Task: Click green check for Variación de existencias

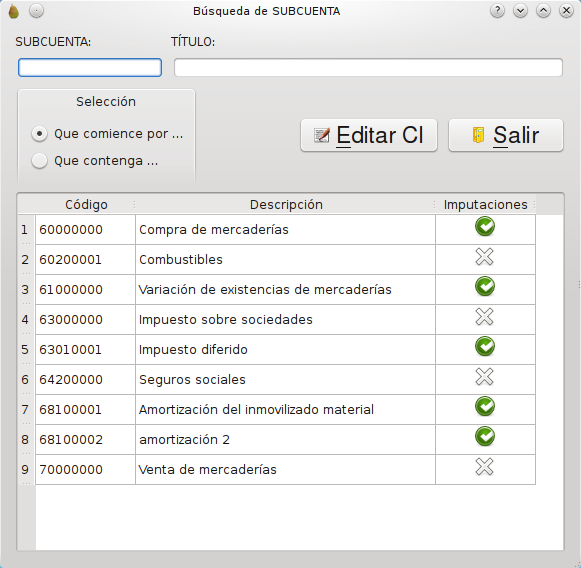Action: coord(485,286)
